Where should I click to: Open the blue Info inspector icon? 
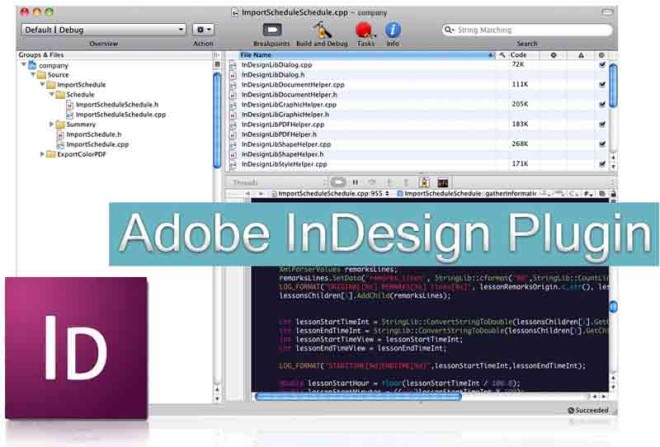[x=393, y=30]
